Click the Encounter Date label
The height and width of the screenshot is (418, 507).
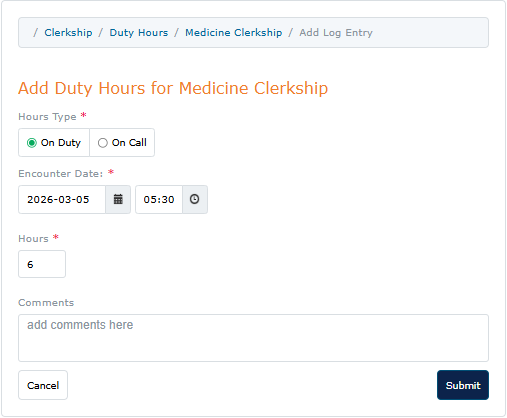(61, 174)
